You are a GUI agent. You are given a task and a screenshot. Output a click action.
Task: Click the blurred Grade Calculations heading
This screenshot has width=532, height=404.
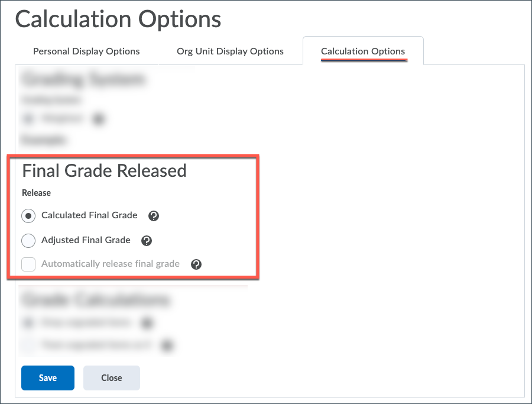point(96,300)
